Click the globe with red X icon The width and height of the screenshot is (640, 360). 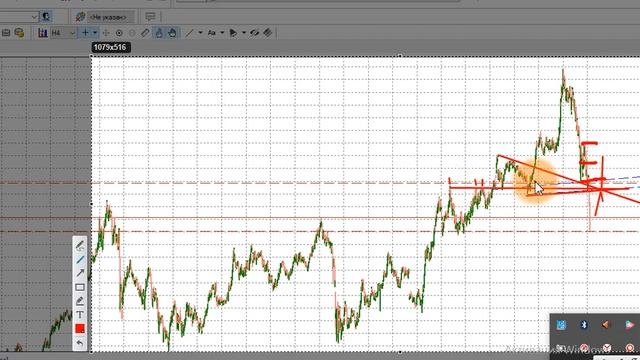point(80,17)
